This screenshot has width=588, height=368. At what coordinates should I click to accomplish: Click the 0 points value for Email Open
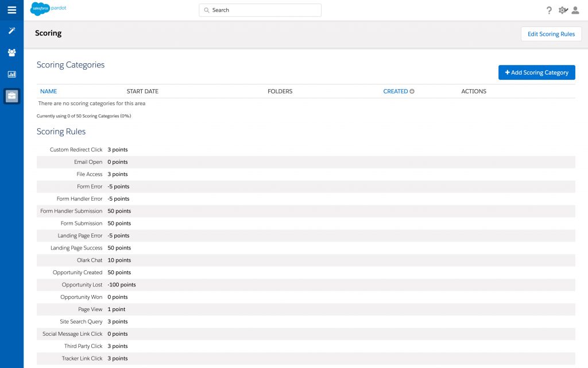[118, 162]
